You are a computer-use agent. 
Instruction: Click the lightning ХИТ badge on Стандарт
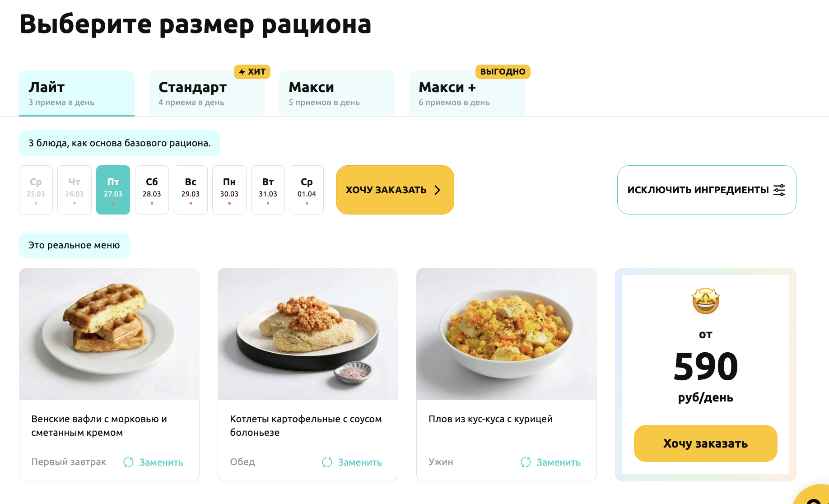[x=252, y=72]
